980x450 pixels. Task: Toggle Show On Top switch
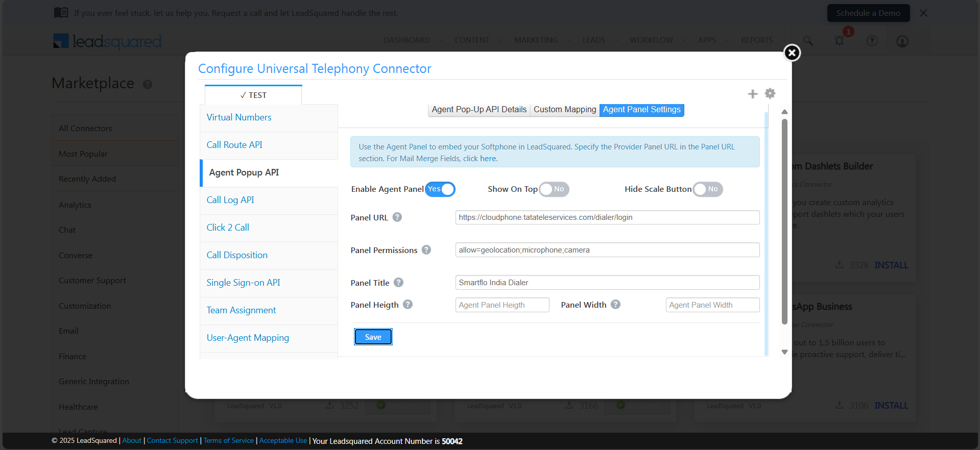click(554, 189)
